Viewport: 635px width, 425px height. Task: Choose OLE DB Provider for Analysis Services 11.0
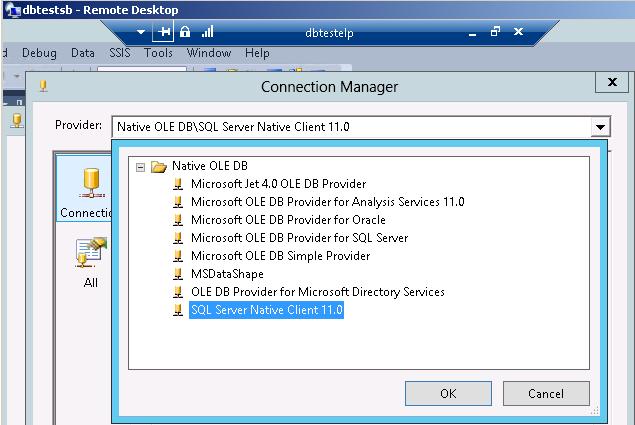pos(327,202)
